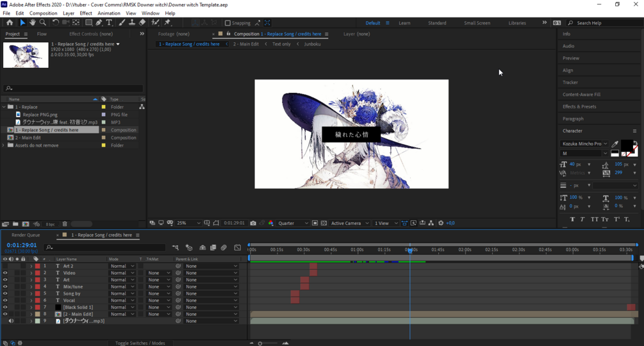Hide the Song by layer
The width and height of the screenshot is (644, 346).
click(5, 293)
